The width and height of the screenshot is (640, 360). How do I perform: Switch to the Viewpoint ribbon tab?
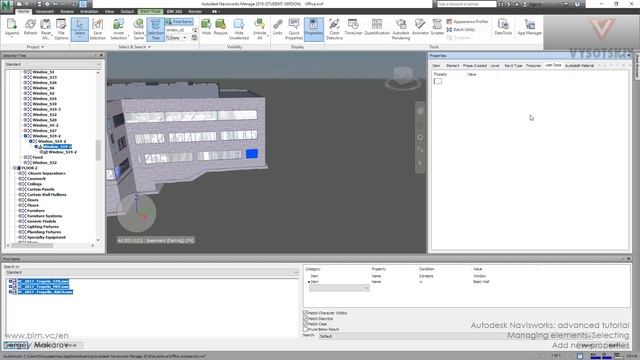(44, 11)
